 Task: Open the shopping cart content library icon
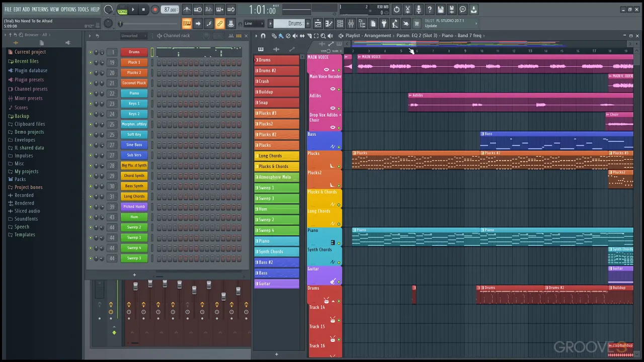coord(417,24)
